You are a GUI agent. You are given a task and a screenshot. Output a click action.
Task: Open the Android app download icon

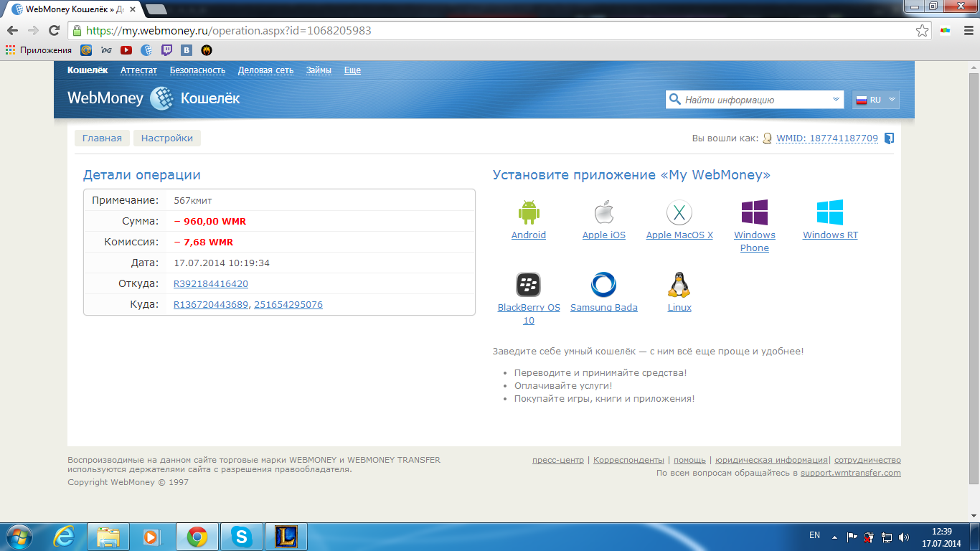coord(529,212)
